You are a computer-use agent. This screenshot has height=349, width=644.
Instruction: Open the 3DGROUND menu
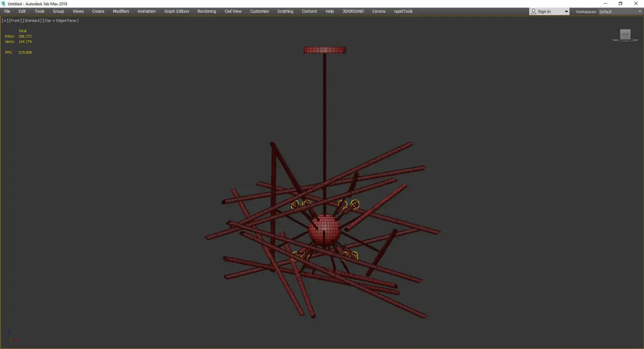pos(353,11)
